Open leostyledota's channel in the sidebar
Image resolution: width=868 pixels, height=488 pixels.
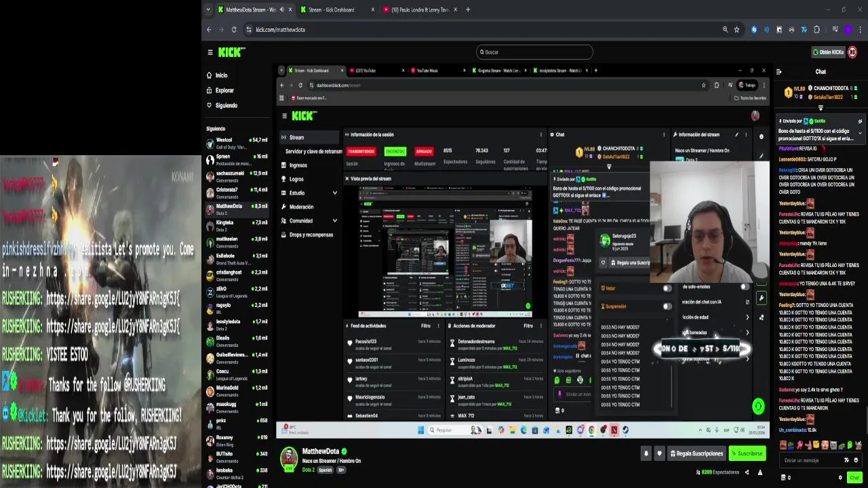point(237,325)
